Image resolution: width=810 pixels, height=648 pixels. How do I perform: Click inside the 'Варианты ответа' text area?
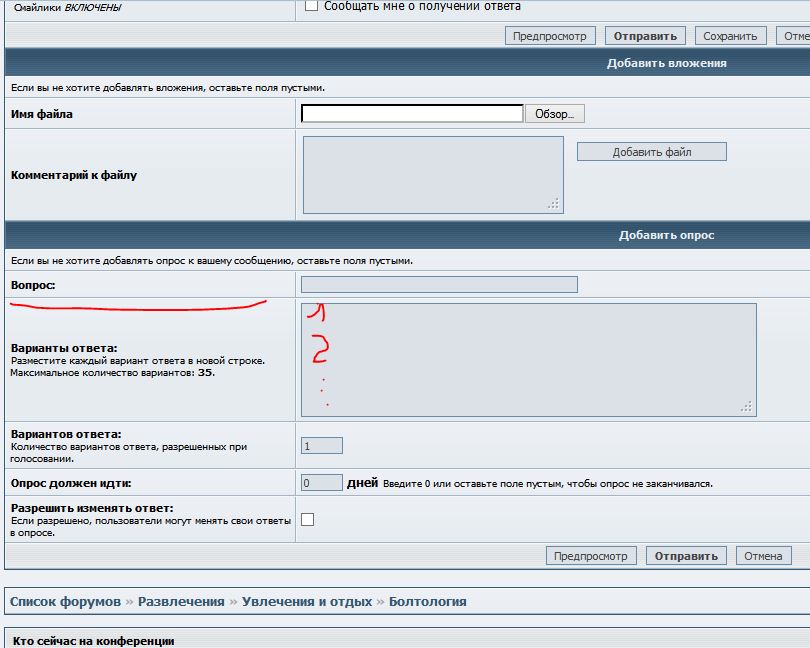coord(528,359)
